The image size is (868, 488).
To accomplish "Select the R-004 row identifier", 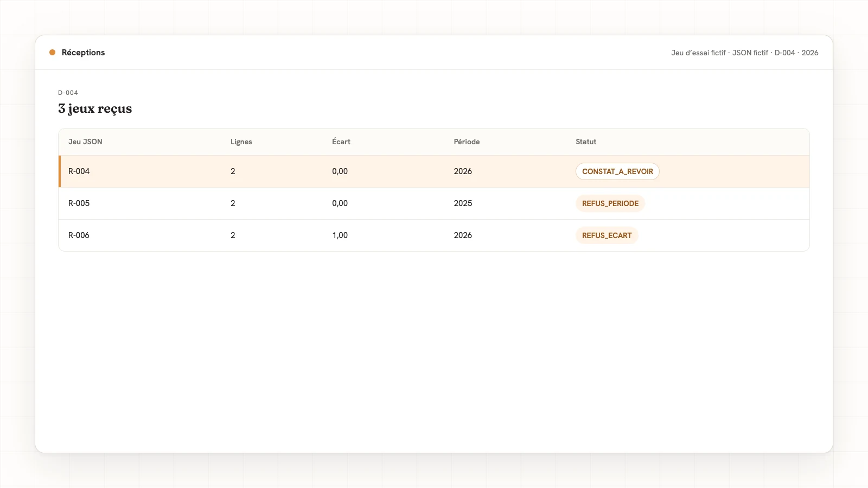I will click(x=79, y=171).
